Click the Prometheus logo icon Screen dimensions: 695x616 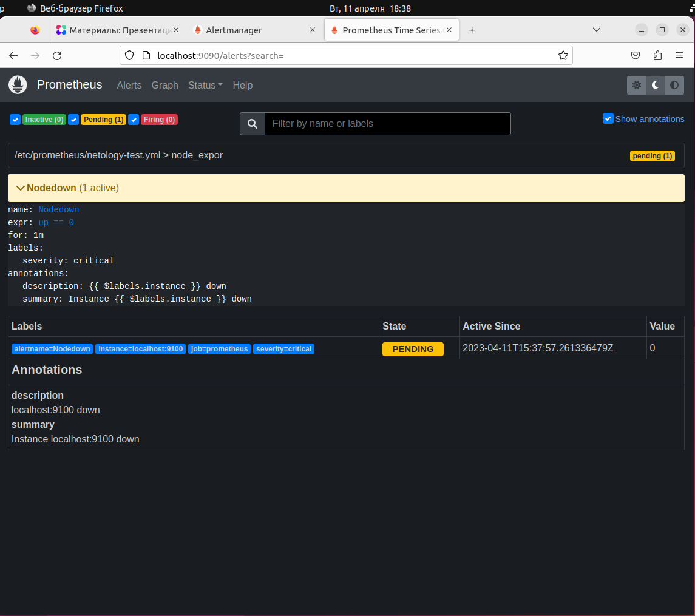point(18,85)
